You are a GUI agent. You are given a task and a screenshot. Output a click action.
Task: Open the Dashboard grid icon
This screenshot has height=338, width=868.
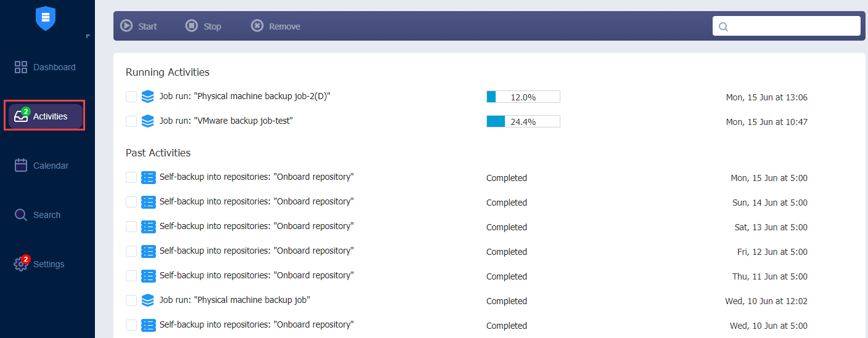(21, 67)
